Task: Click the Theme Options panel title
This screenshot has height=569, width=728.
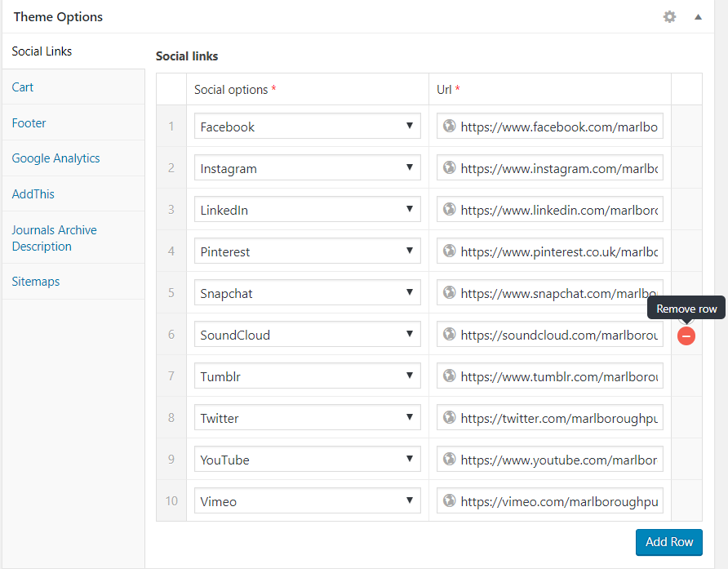Action: [58, 17]
